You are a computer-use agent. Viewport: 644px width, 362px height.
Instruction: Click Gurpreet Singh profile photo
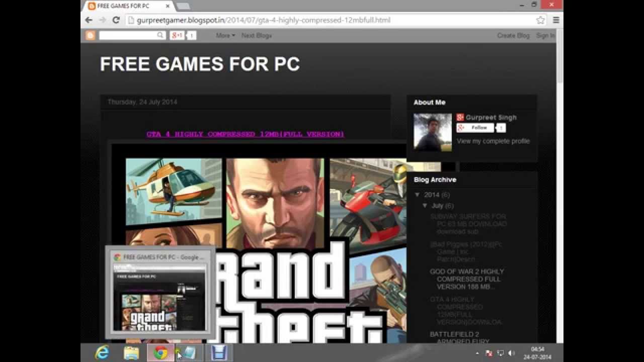[x=433, y=132]
